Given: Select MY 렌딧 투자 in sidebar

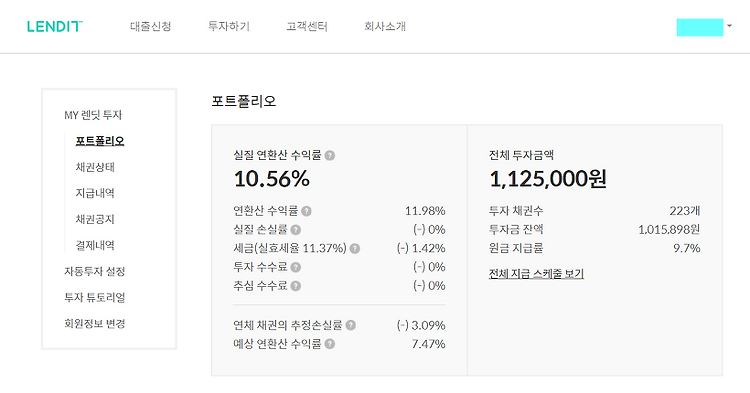Looking at the screenshot, I should 93,115.
